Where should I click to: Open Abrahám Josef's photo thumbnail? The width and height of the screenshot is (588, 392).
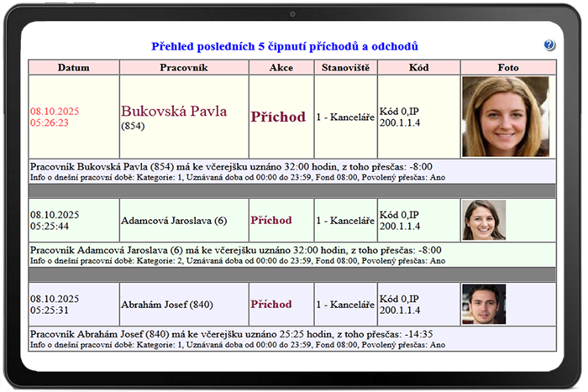coord(483,304)
